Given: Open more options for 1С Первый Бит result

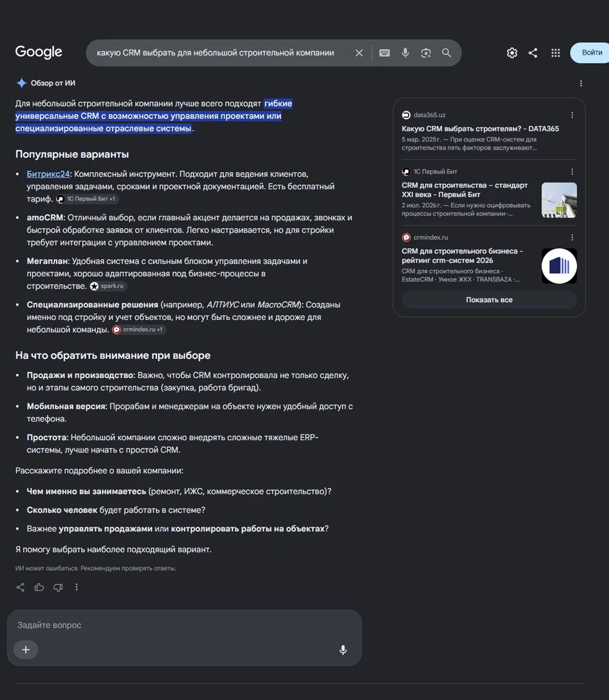Looking at the screenshot, I should coord(572,172).
